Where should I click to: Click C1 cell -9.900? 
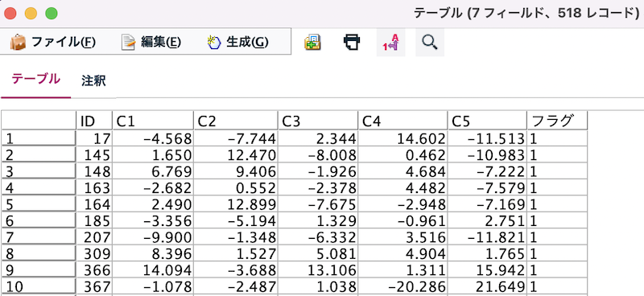(x=153, y=237)
